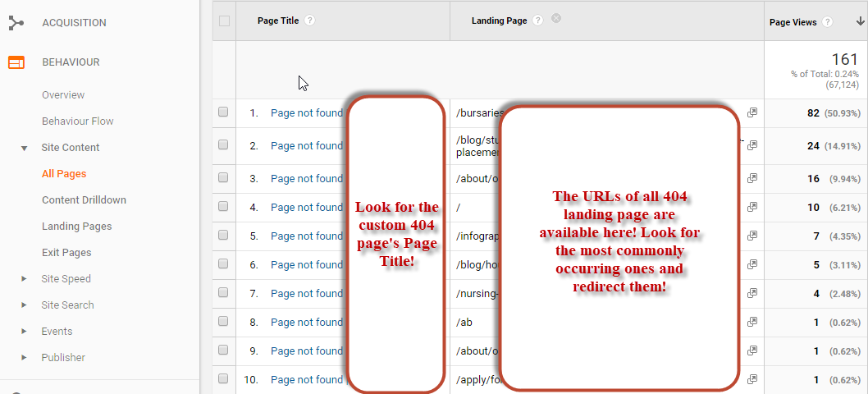The height and width of the screenshot is (394, 868).
Task: Click help icon next to Landing Page
Action: click(537, 21)
